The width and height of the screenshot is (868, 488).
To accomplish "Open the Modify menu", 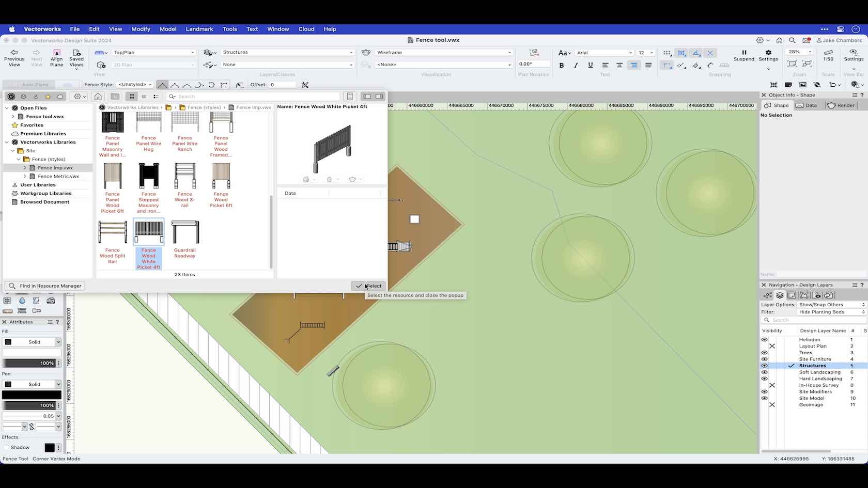I will click(141, 29).
